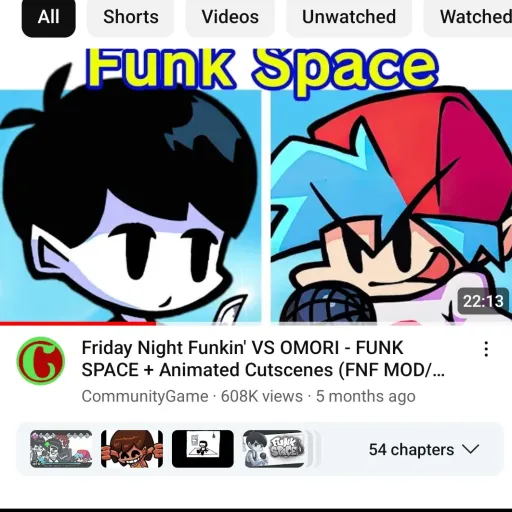Image resolution: width=512 pixels, height=512 pixels.
Task: Play the Funk Space video thumbnail
Action: [x=256, y=187]
